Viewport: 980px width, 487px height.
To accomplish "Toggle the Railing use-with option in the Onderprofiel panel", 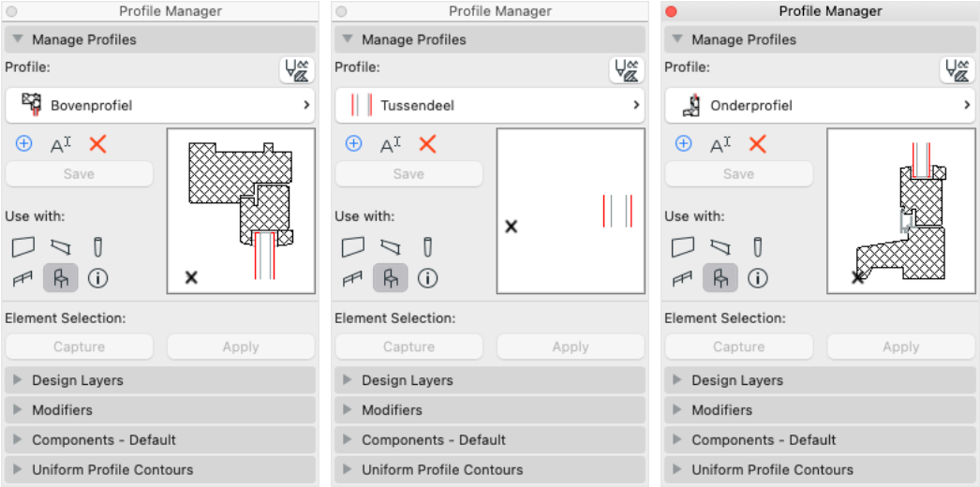I will (683, 278).
